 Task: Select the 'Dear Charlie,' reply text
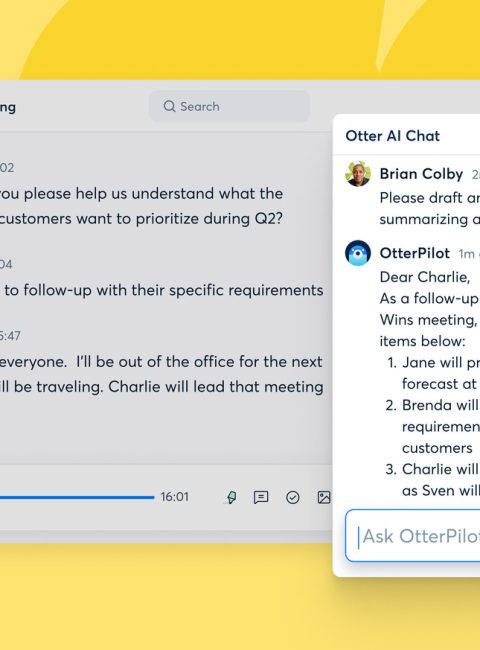click(424, 277)
